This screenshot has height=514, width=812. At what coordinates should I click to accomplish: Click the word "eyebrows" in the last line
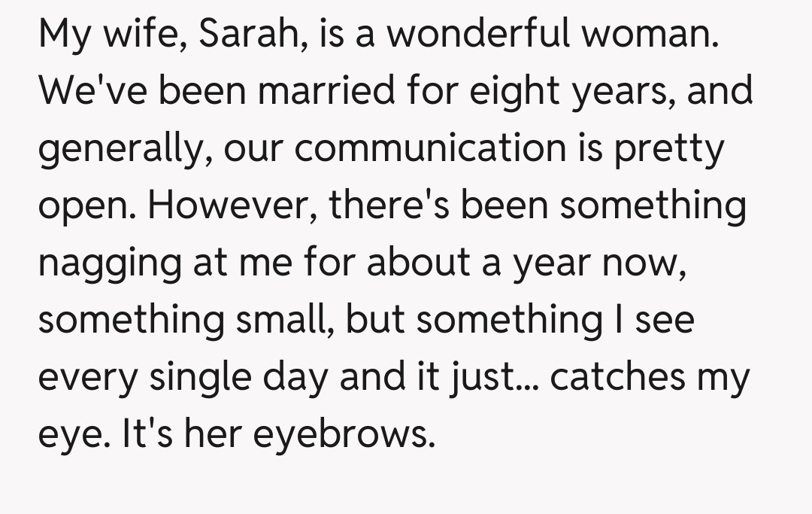[x=343, y=435]
